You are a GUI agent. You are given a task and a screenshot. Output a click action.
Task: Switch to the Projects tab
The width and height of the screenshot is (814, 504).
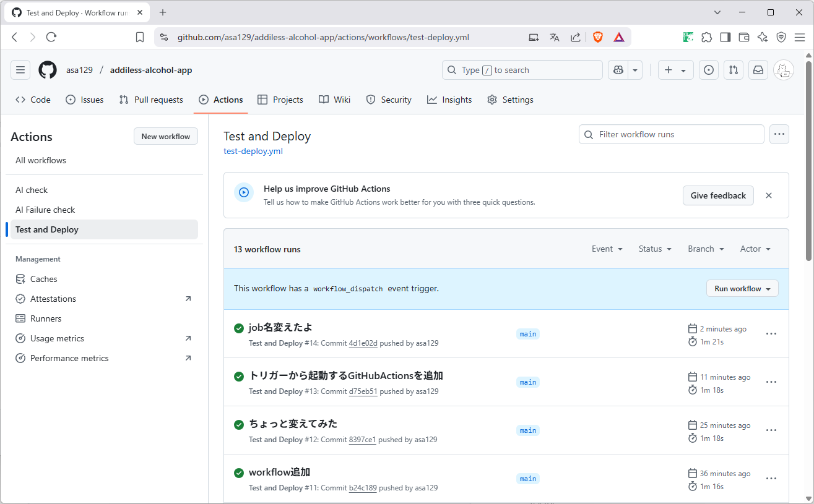[280, 100]
